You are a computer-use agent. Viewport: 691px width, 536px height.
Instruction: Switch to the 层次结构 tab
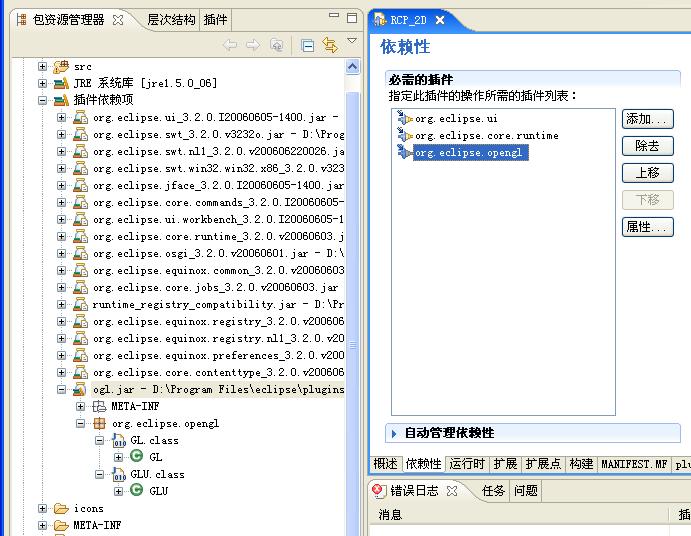tap(171, 20)
